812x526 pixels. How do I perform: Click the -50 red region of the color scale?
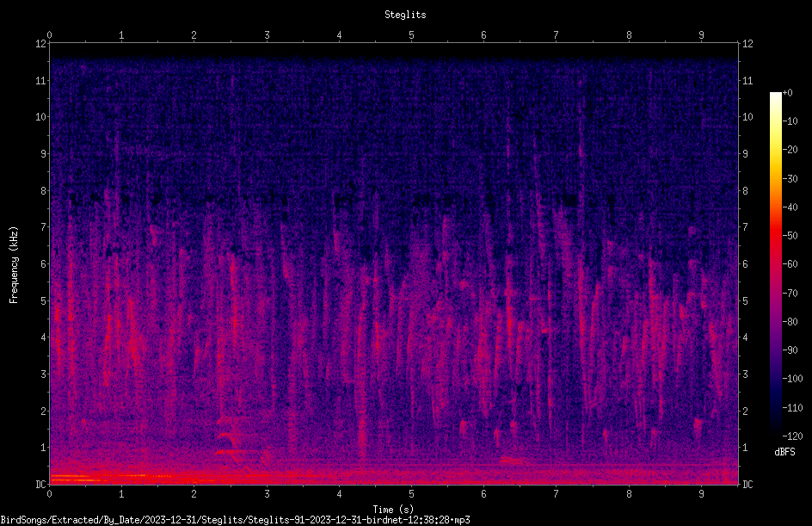pos(775,236)
